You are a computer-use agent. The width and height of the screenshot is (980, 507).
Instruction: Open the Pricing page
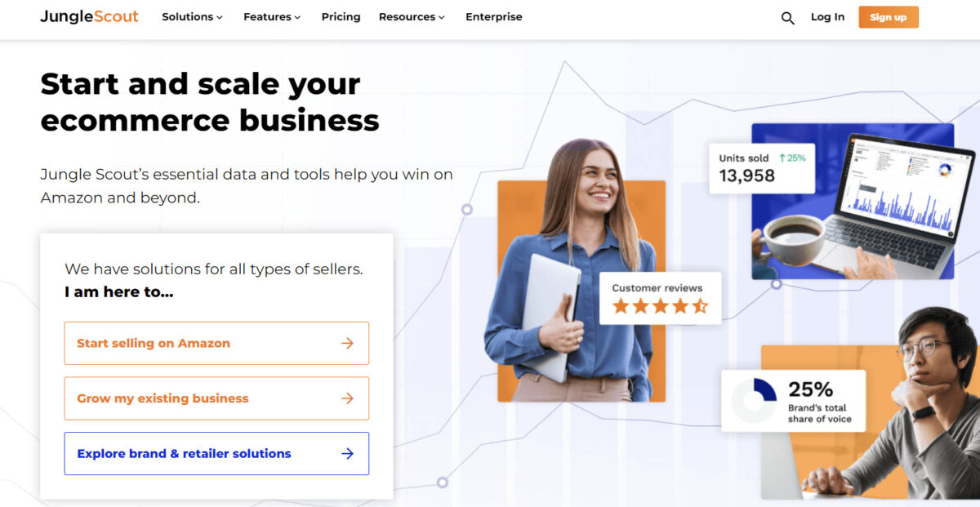click(341, 17)
